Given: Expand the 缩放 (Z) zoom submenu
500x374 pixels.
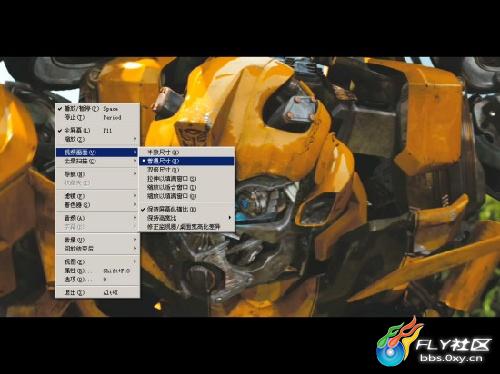Looking at the screenshot, I should tap(97, 139).
